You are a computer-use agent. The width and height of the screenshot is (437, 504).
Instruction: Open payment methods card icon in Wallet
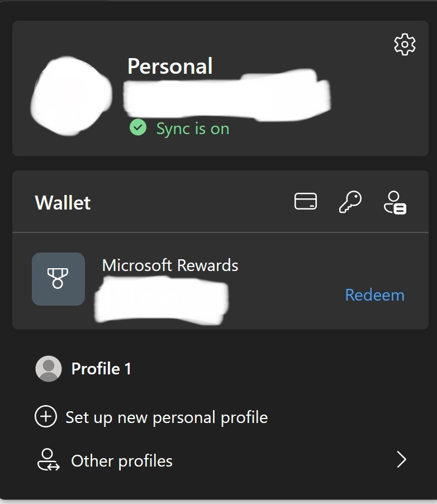(306, 202)
